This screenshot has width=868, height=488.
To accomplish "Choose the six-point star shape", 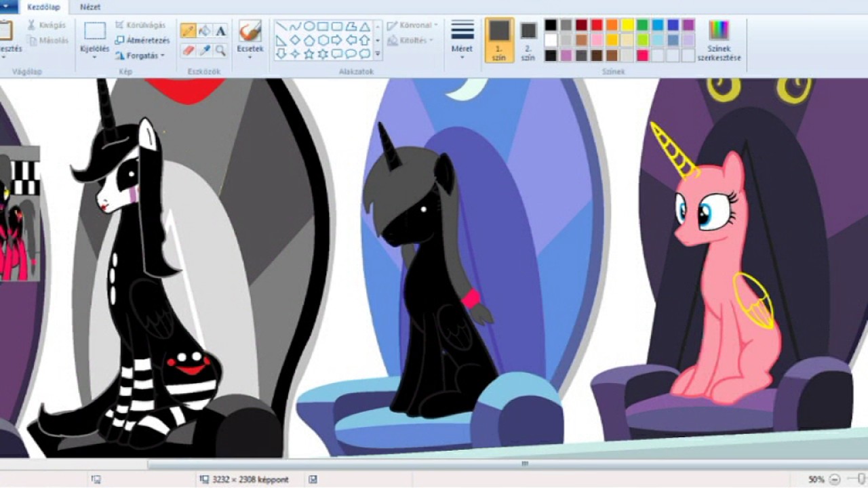I will pyautogui.click(x=323, y=54).
